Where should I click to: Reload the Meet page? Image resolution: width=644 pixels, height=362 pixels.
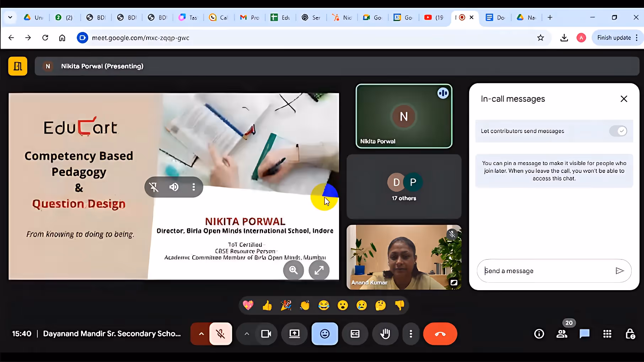45,38
